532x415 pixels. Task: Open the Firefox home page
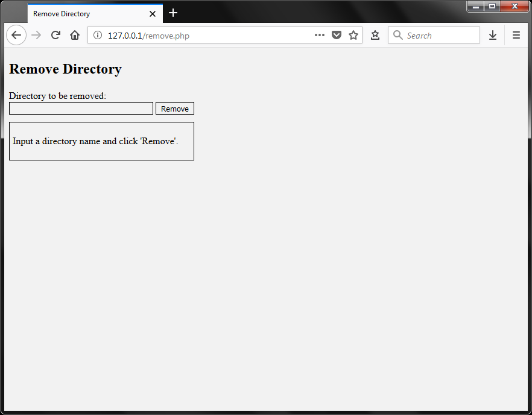click(75, 35)
